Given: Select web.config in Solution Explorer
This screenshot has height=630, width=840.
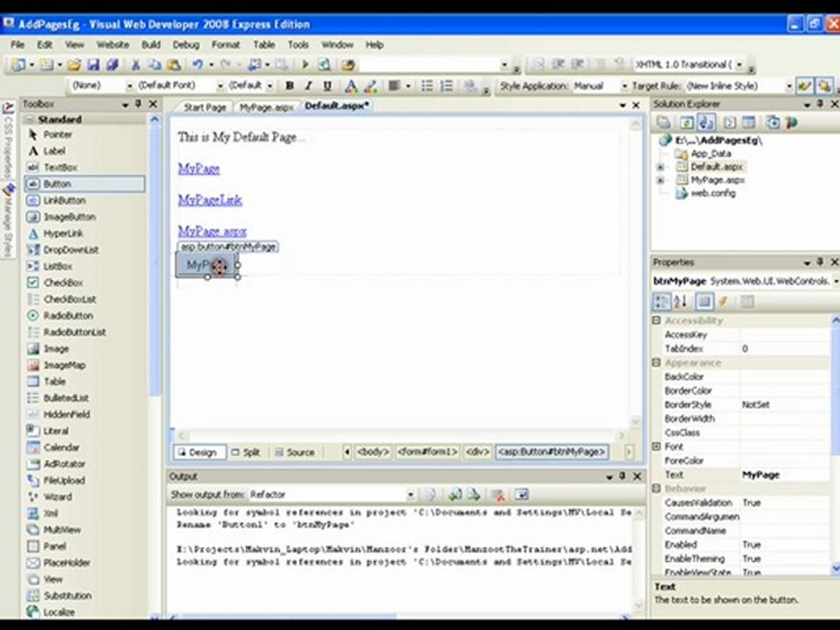Looking at the screenshot, I should (x=713, y=193).
